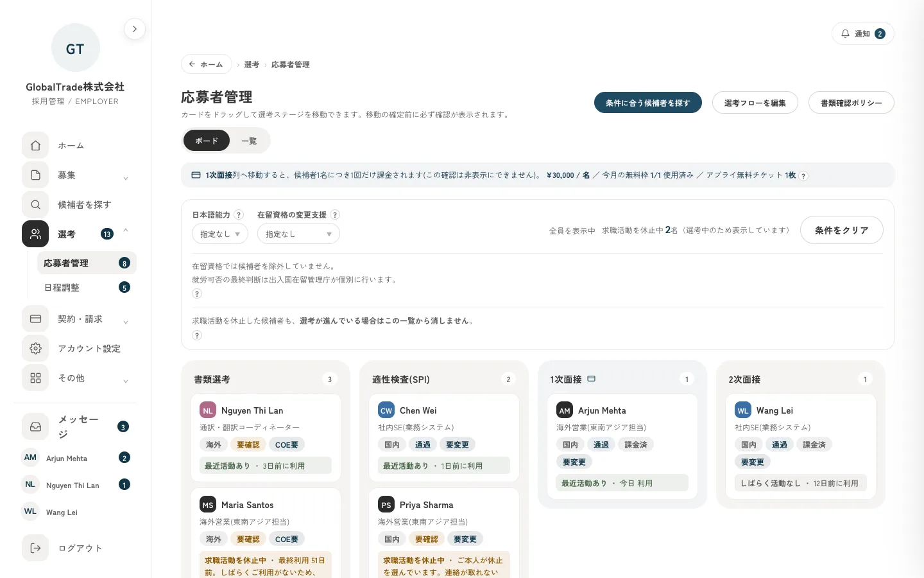This screenshot has height=578, width=924.
Task: Click the 候補者を探す magnifier icon
Action: [x=35, y=204]
